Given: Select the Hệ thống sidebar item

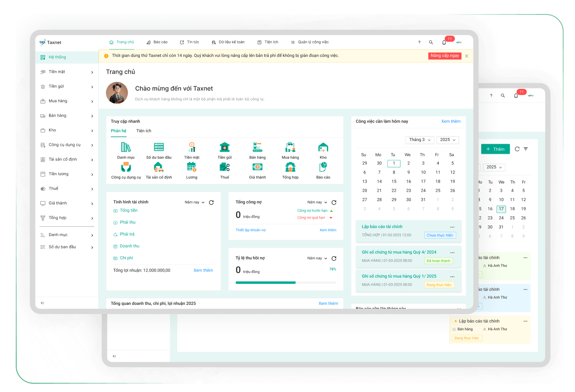Looking at the screenshot, I should point(67,57).
